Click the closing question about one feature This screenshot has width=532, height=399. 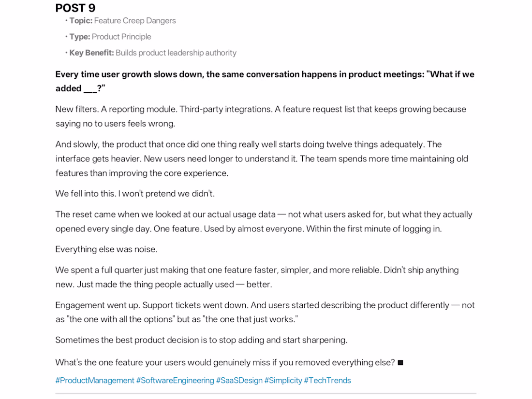(x=225, y=362)
